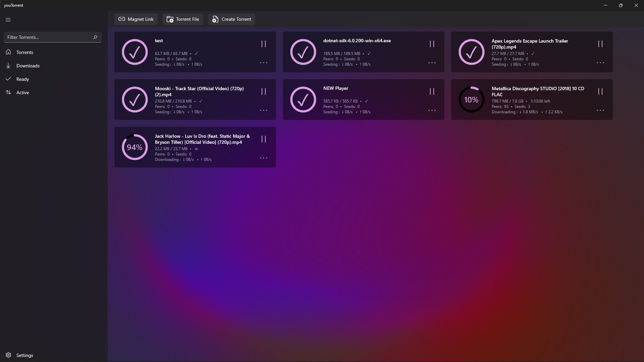Click the Settings gear icon
Image resolution: width=644 pixels, height=362 pixels.
click(x=8, y=355)
